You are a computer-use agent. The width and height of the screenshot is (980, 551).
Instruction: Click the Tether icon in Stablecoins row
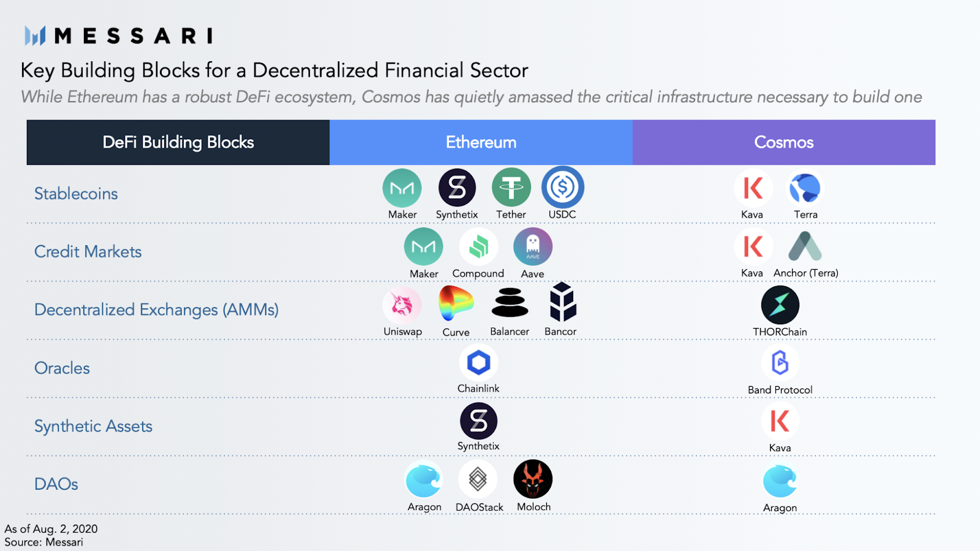click(511, 187)
